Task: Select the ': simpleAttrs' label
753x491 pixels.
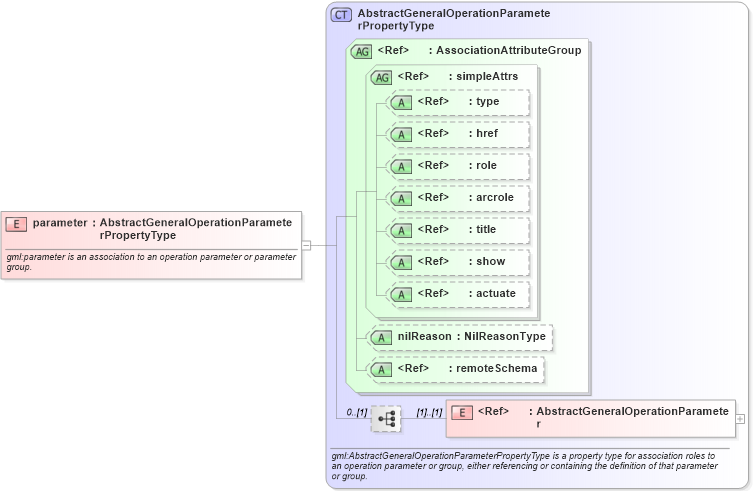Action: [x=483, y=76]
